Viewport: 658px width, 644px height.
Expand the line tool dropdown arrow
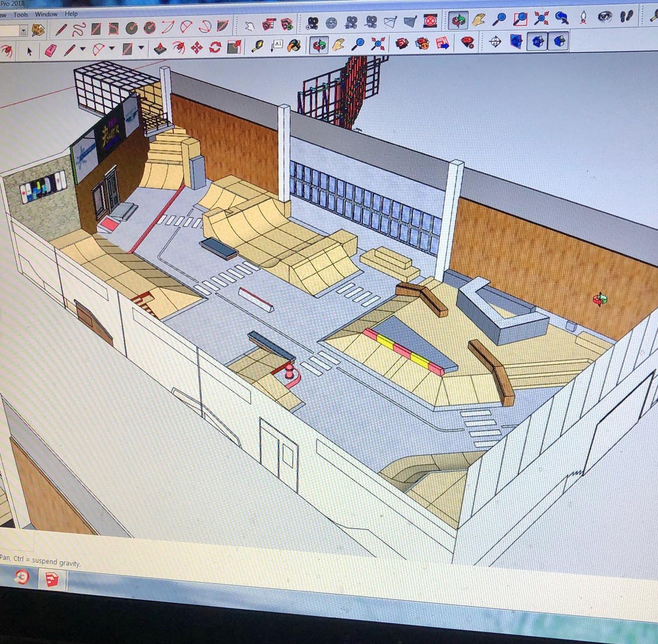[x=83, y=49]
